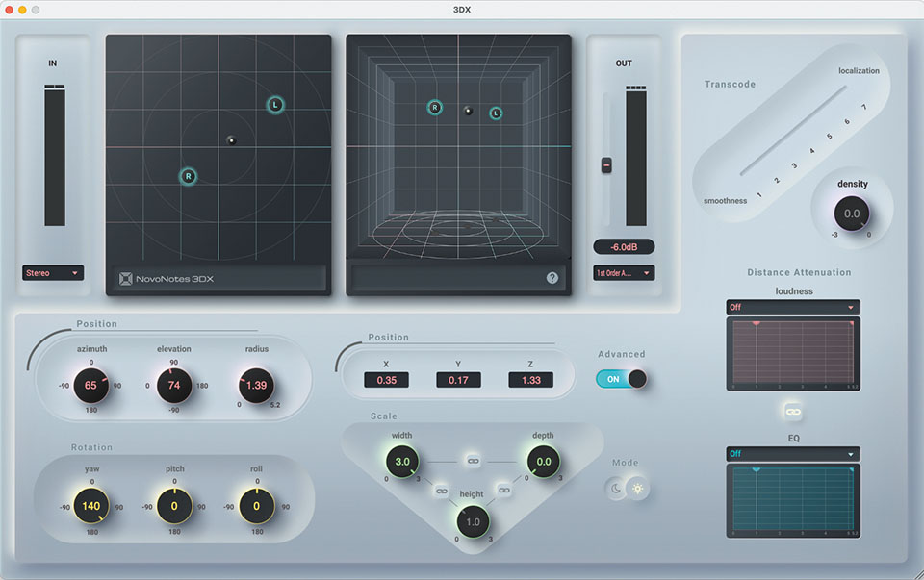Open loudness Off dropdown

[792, 307]
